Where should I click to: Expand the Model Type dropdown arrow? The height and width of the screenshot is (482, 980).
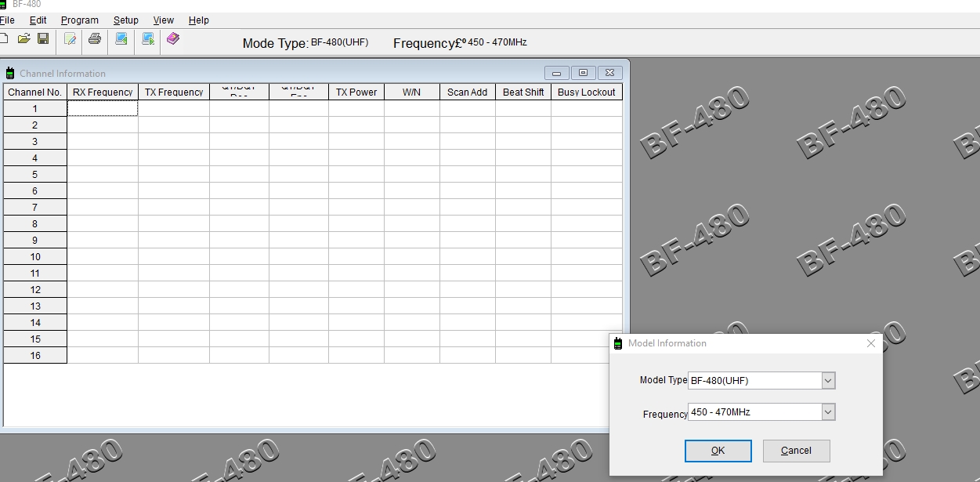pyautogui.click(x=828, y=381)
